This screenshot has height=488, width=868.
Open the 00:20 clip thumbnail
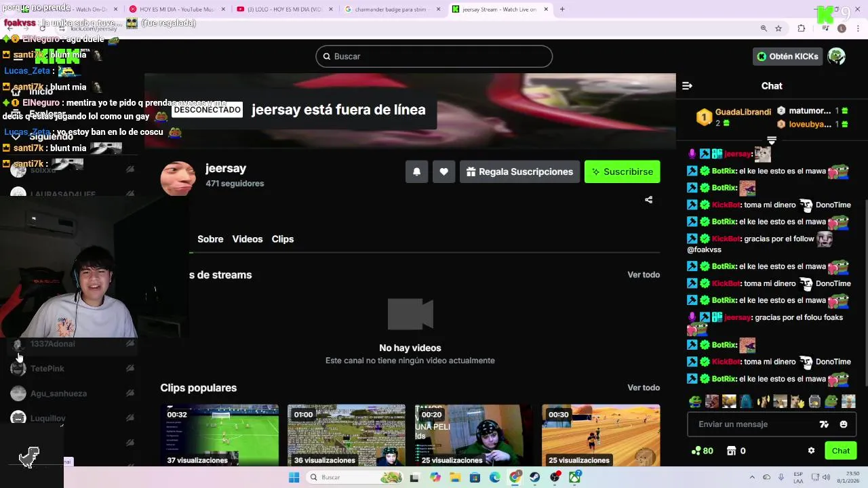pyautogui.click(x=473, y=436)
